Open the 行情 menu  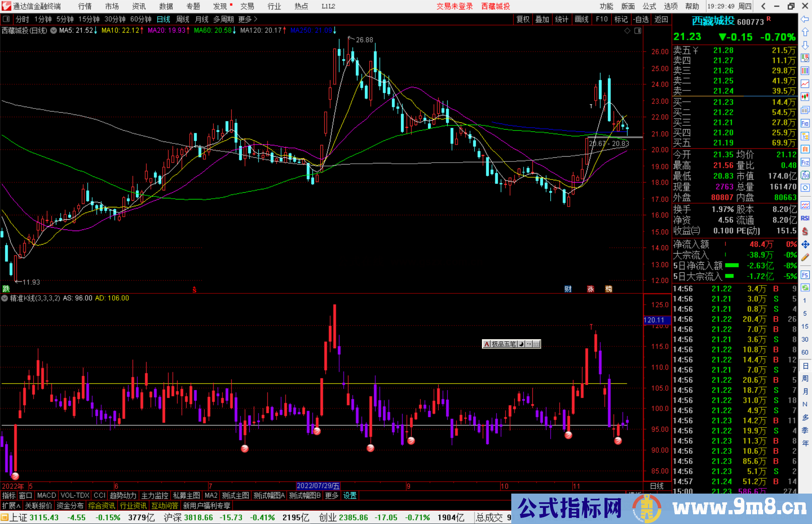coord(85,6)
